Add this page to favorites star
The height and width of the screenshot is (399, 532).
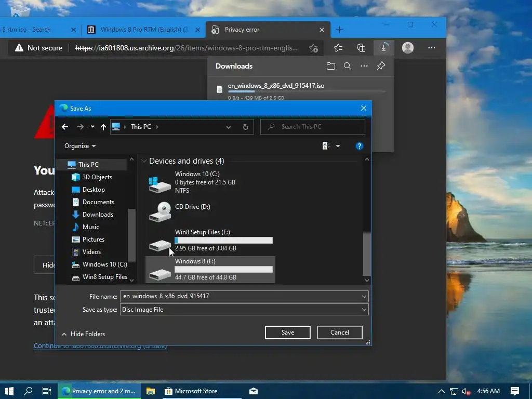click(313, 48)
